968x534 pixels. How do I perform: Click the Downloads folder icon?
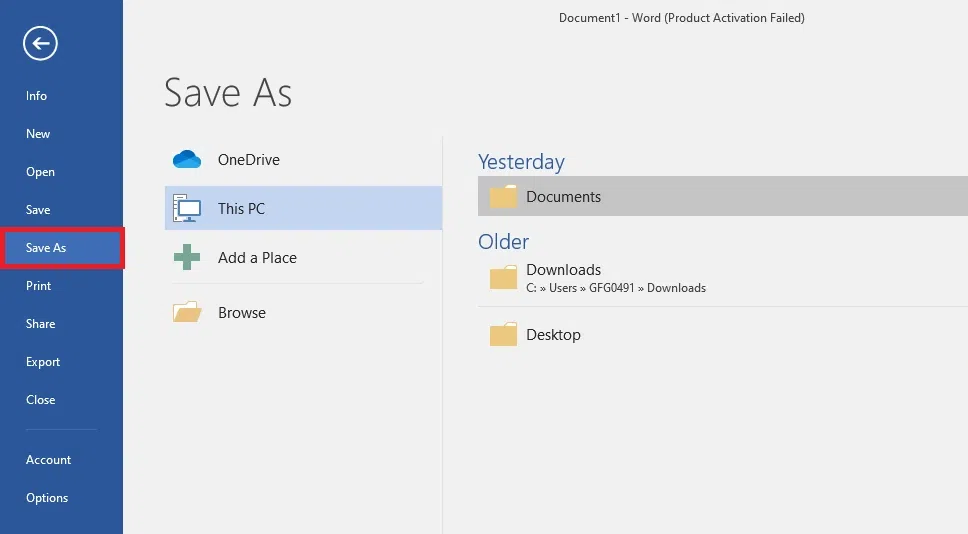(x=503, y=278)
